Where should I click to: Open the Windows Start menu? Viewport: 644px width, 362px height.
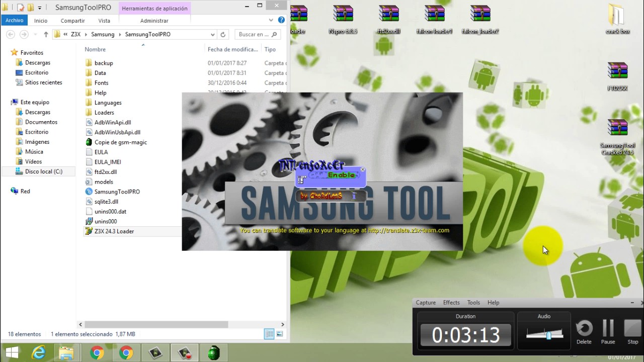click(12, 353)
